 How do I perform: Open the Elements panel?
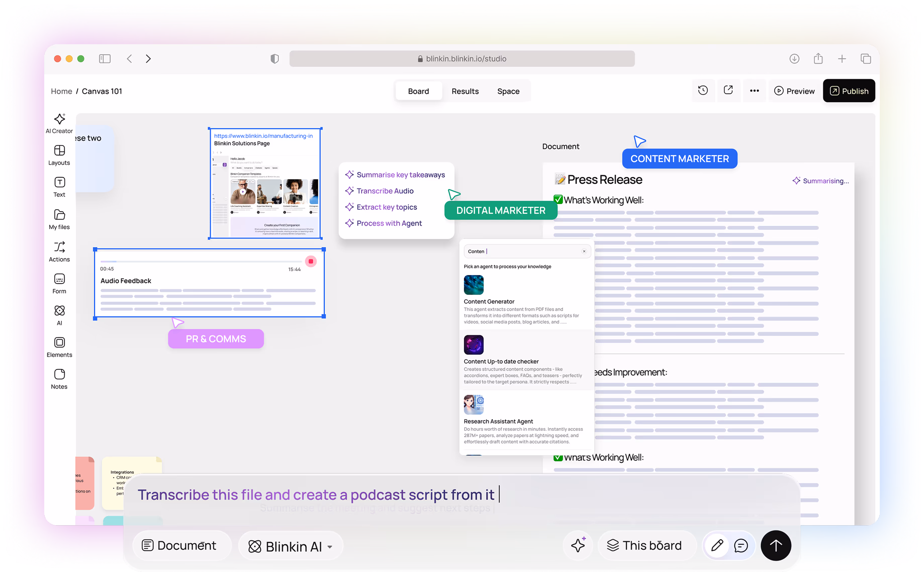click(59, 347)
